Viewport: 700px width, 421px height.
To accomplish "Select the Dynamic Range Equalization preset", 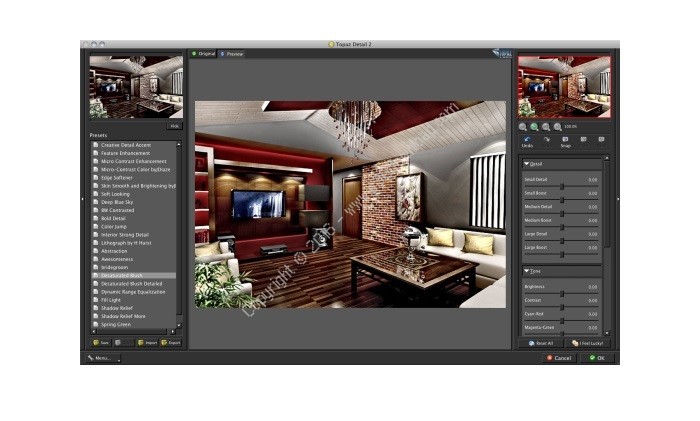I will (x=134, y=292).
